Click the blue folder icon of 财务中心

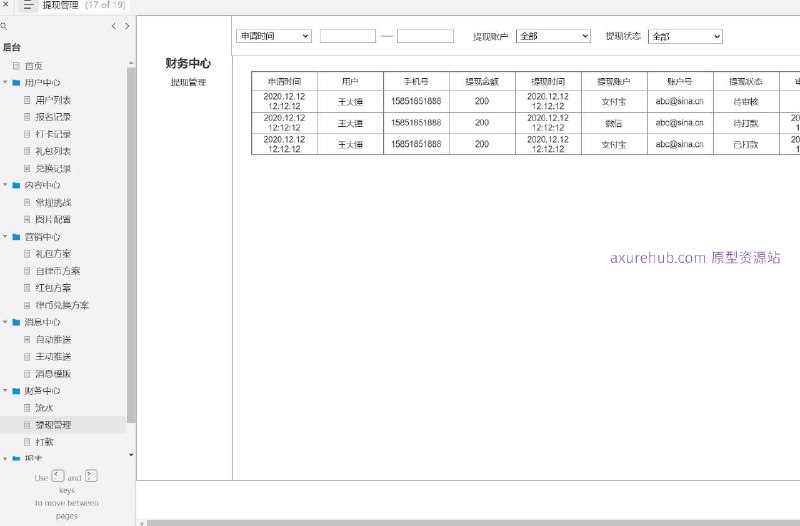click(16, 391)
